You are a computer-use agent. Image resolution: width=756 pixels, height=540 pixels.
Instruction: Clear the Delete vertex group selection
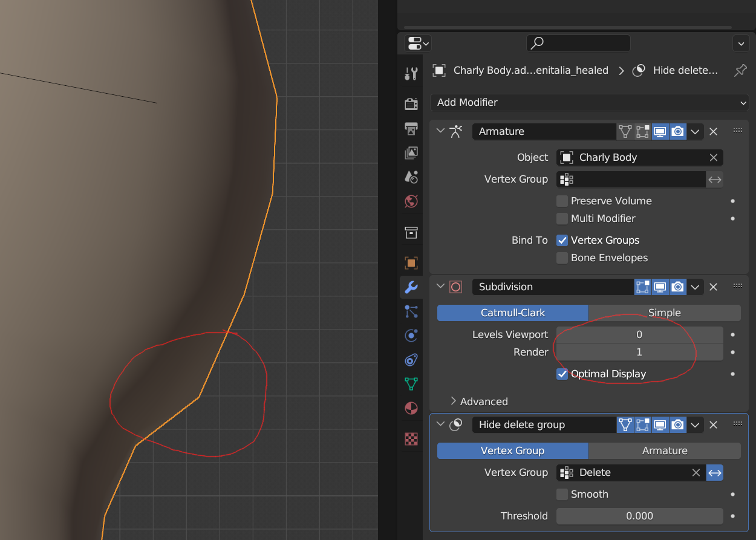(696, 472)
